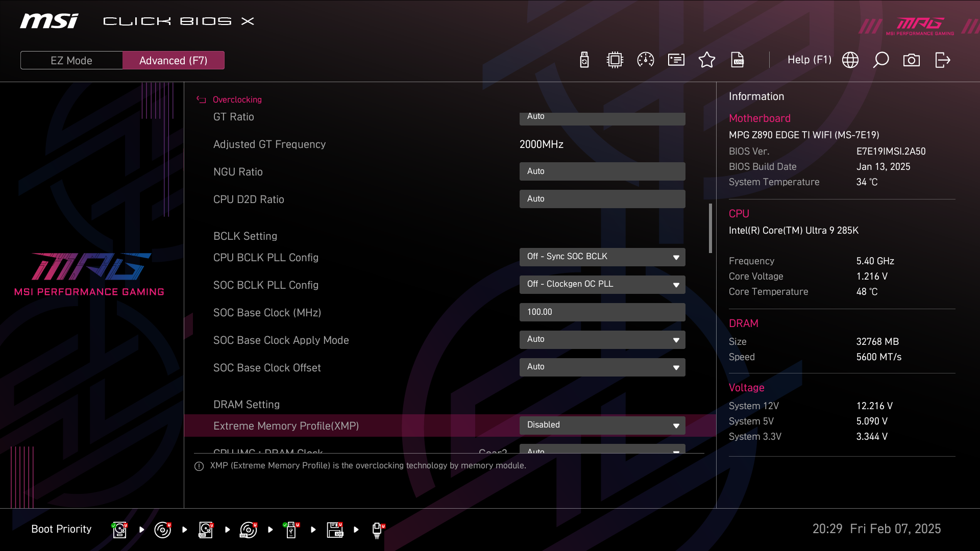Select the USB floppy boot device icon
Screen dimensions: 980x551
click(x=335, y=530)
